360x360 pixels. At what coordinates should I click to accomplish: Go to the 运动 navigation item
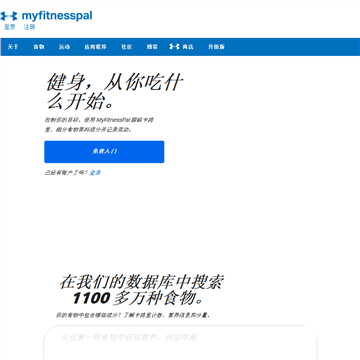tap(64, 47)
